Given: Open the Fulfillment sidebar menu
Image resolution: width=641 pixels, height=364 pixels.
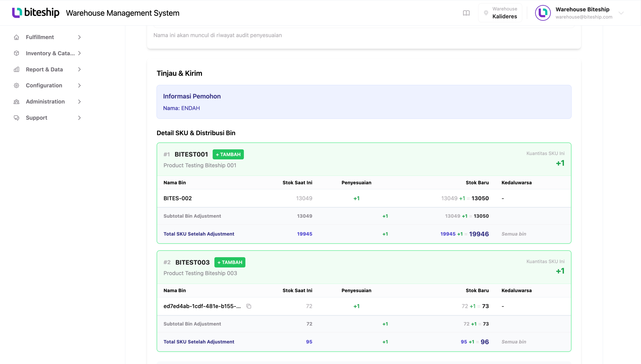Looking at the screenshot, I should (x=47, y=37).
